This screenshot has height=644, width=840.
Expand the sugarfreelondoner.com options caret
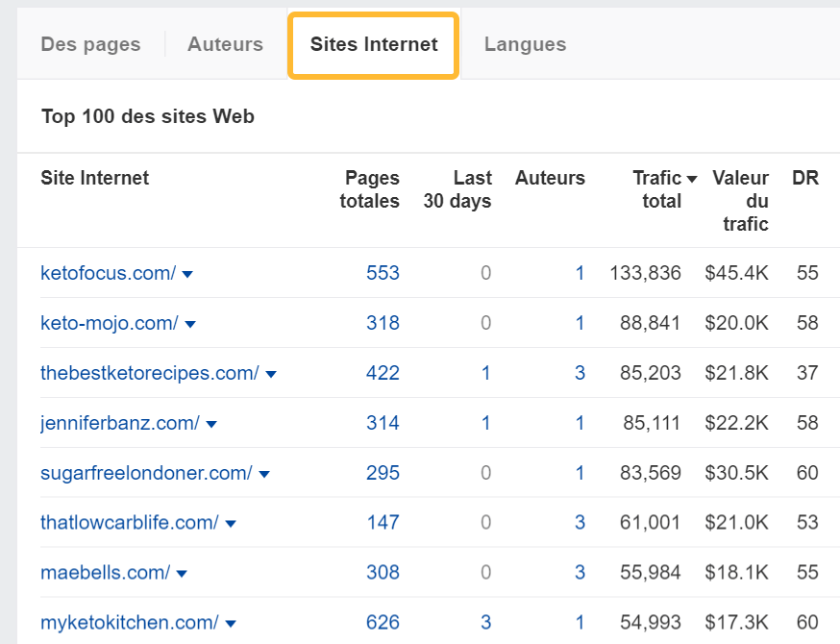click(265, 474)
